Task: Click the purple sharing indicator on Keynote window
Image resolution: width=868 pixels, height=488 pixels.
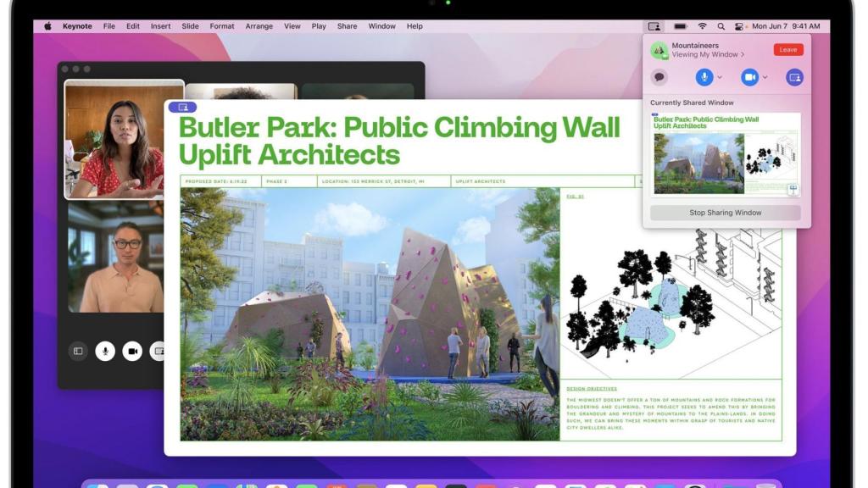Action: (x=182, y=108)
